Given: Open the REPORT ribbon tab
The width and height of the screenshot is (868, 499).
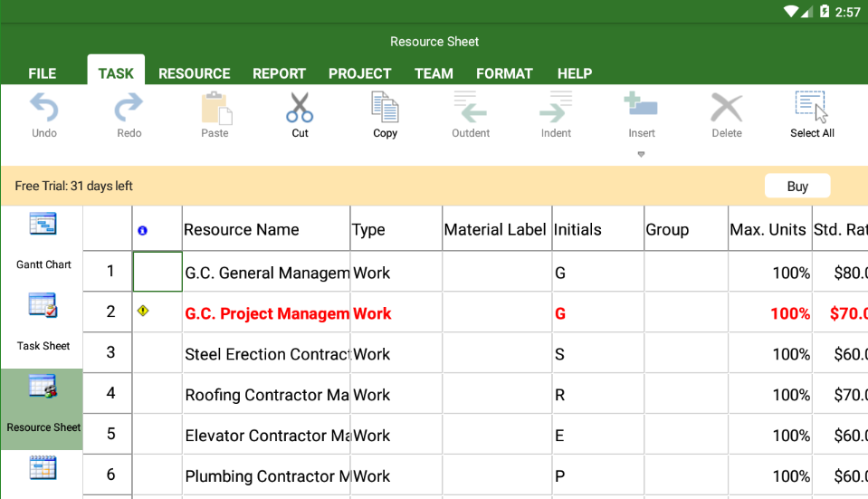Looking at the screenshot, I should point(279,73).
